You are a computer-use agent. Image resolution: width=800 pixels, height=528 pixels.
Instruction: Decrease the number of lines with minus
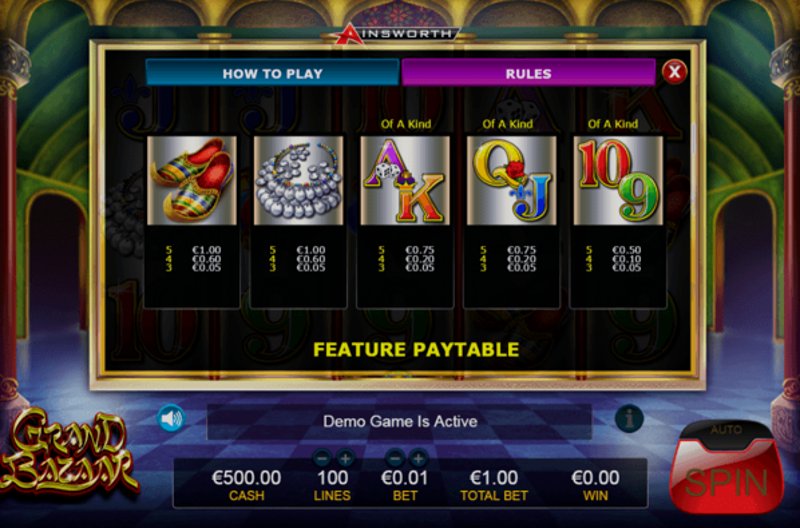point(321,459)
